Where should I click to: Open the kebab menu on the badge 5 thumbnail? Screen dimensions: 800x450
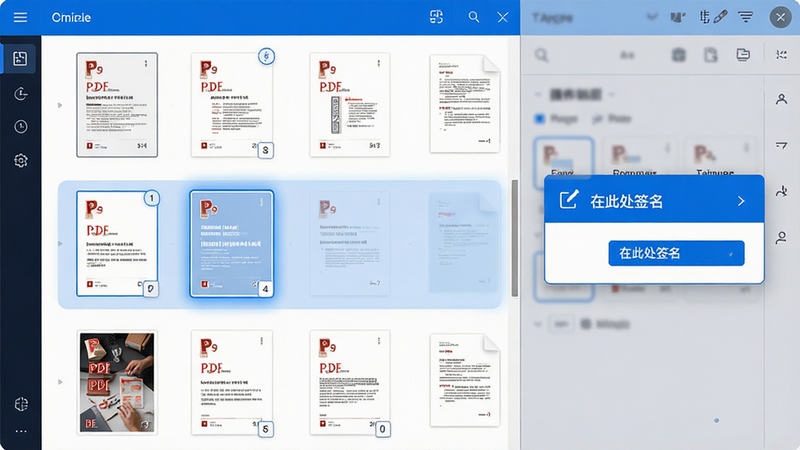[x=262, y=341]
